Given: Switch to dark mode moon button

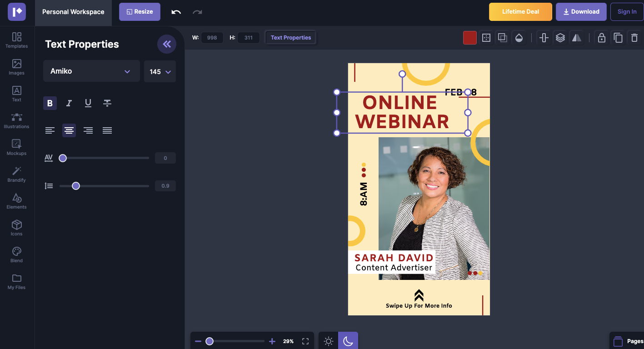Looking at the screenshot, I should [348, 341].
